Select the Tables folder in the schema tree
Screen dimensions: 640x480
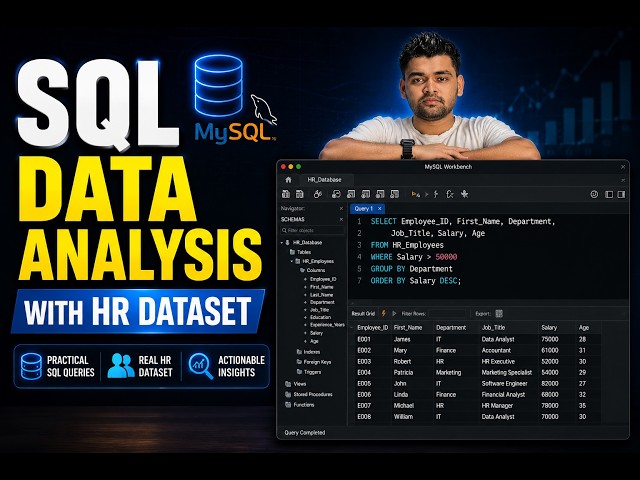tap(300, 252)
